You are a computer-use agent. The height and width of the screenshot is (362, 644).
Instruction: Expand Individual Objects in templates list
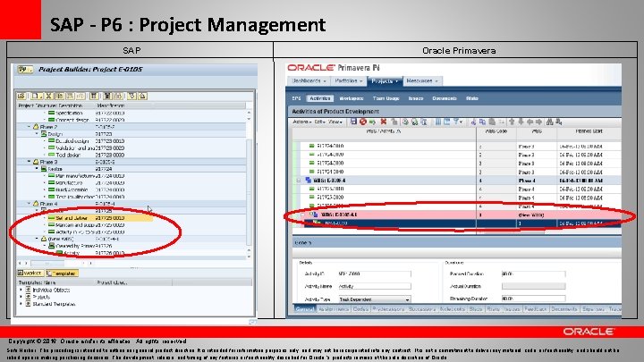coord(21,290)
